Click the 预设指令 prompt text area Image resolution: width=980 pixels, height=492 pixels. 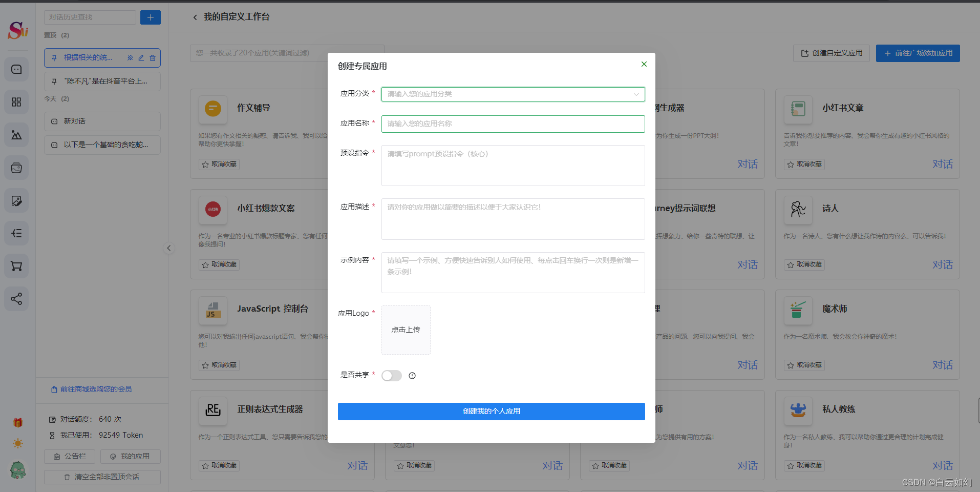513,166
